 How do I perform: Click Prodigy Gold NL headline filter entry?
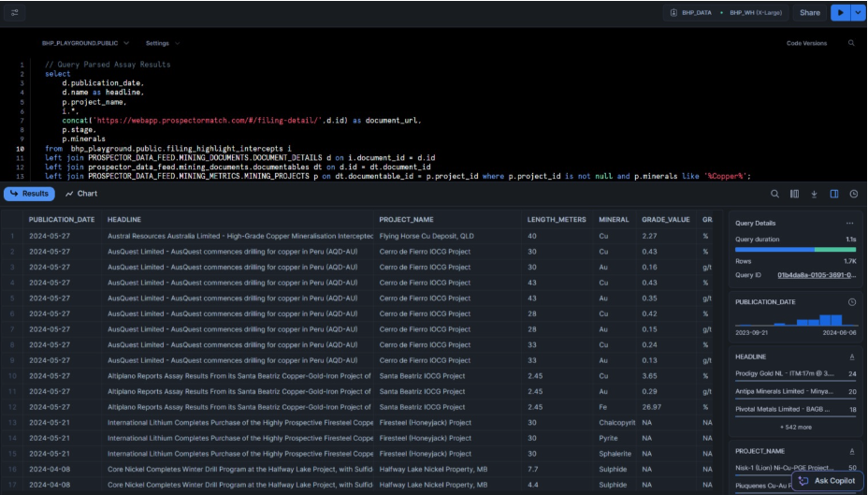pyautogui.click(x=795, y=373)
